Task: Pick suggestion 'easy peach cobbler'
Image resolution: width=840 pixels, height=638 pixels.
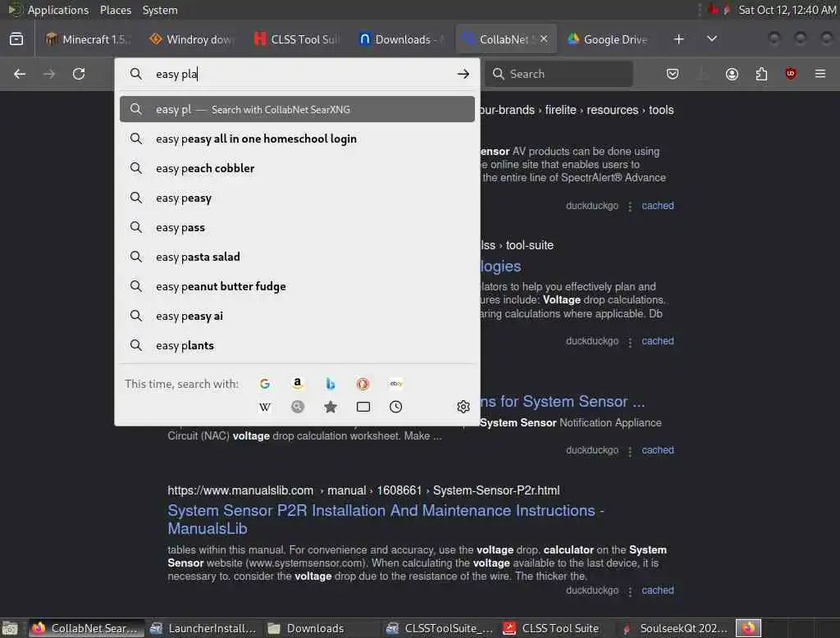Action: point(297,168)
